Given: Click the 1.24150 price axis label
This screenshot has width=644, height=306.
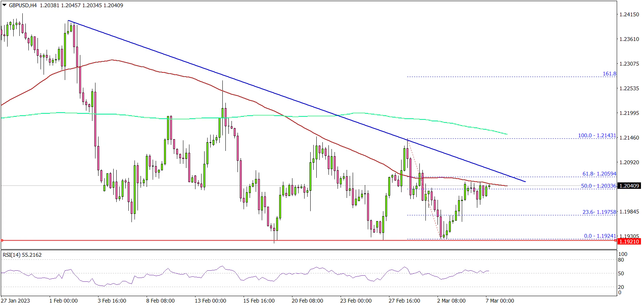Looking at the screenshot, I should (629, 14).
